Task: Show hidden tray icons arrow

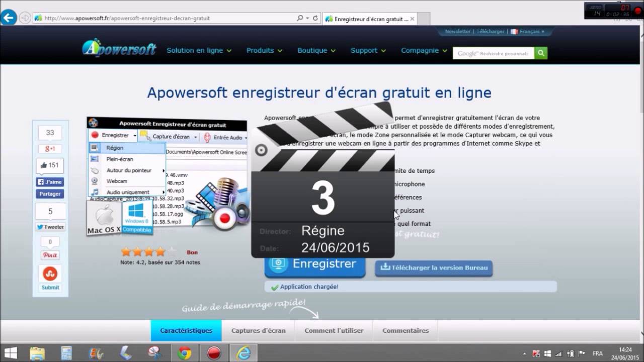Action: pyautogui.click(x=525, y=353)
